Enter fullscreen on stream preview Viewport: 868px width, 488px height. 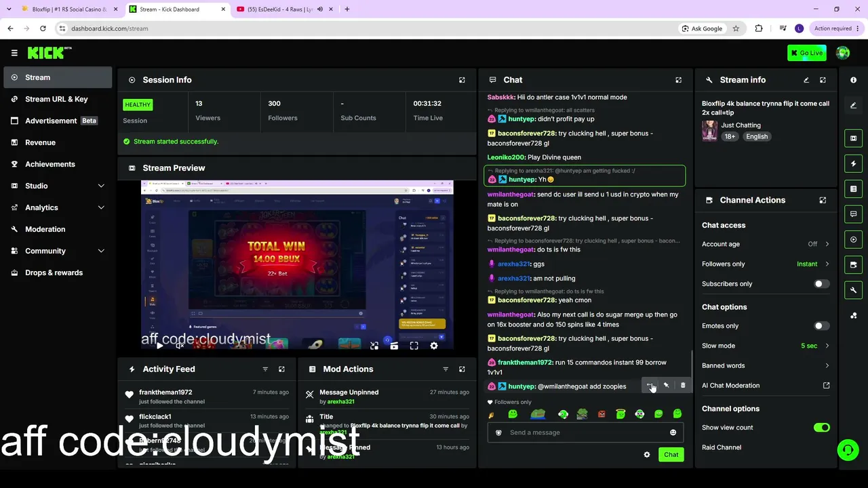tap(414, 346)
